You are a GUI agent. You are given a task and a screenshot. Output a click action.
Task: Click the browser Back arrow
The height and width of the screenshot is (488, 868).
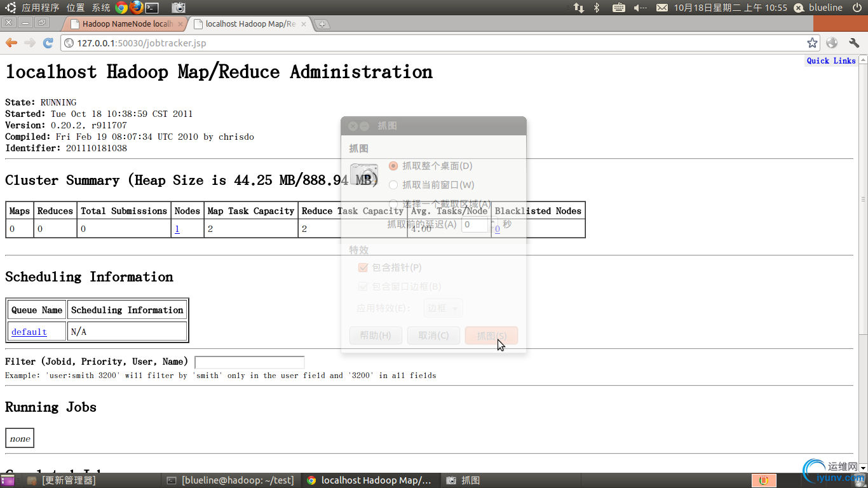click(x=11, y=43)
